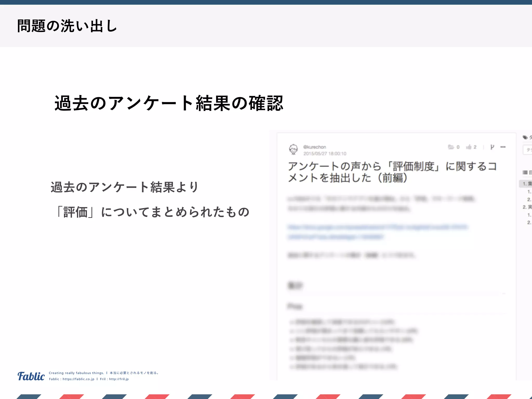Click the https://fablic.co.jp footer text
Viewport: 532px width, 399px height.
click(78, 379)
